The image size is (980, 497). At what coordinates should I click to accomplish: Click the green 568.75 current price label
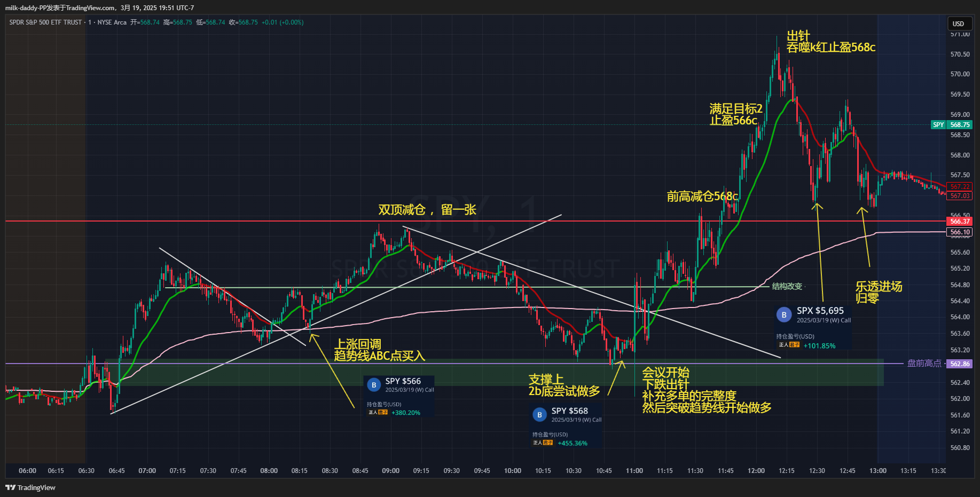960,125
